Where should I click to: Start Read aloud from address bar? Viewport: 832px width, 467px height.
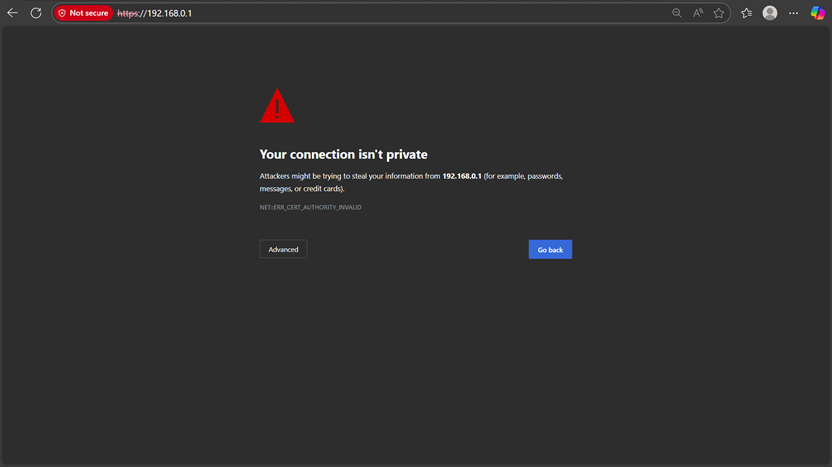tap(698, 13)
